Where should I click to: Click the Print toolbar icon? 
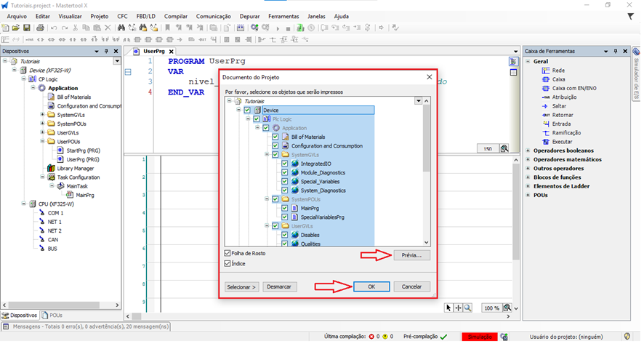[39, 28]
